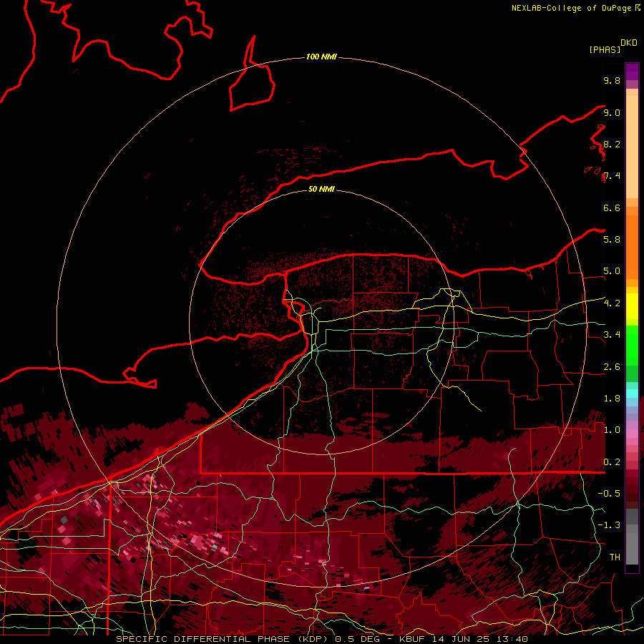This screenshot has height=644, width=644.
Task: Click the purple top segment of color bar
Action: point(632,72)
